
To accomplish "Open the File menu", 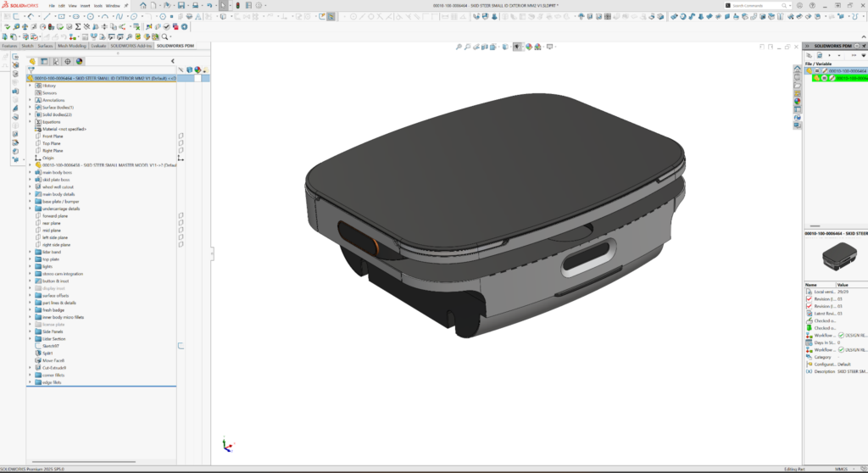I will pos(52,6).
